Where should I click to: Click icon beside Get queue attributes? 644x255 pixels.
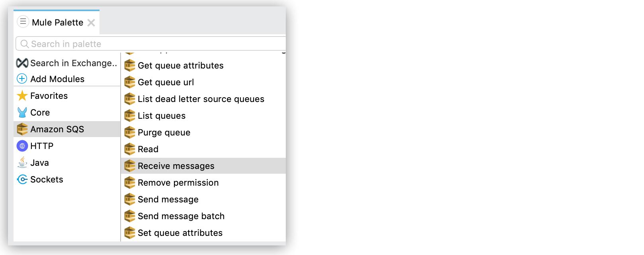[x=130, y=65]
